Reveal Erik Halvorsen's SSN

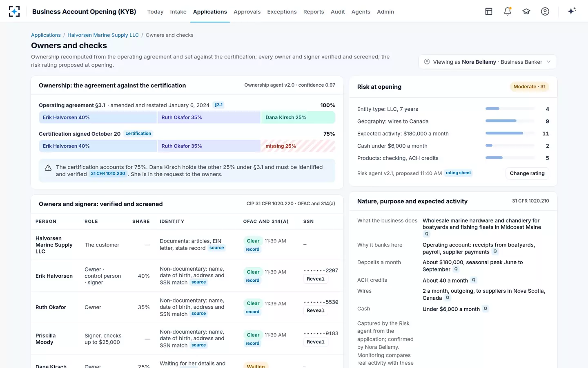pyautogui.click(x=316, y=279)
